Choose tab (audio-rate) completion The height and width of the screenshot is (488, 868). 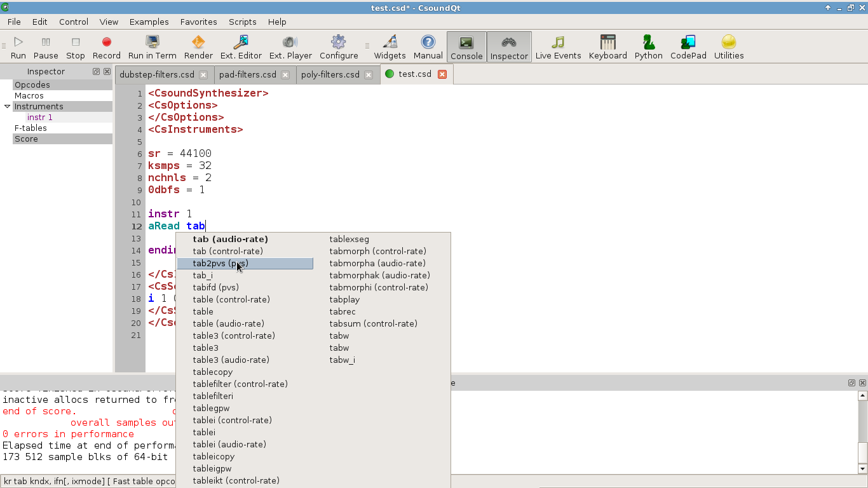click(x=245, y=240)
